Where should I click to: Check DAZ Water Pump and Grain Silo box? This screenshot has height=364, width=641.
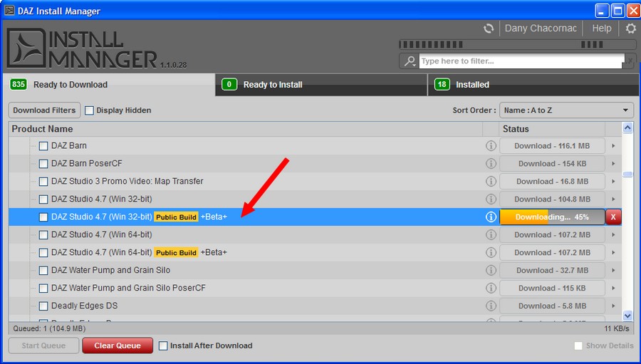pyautogui.click(x=43, y=271)
